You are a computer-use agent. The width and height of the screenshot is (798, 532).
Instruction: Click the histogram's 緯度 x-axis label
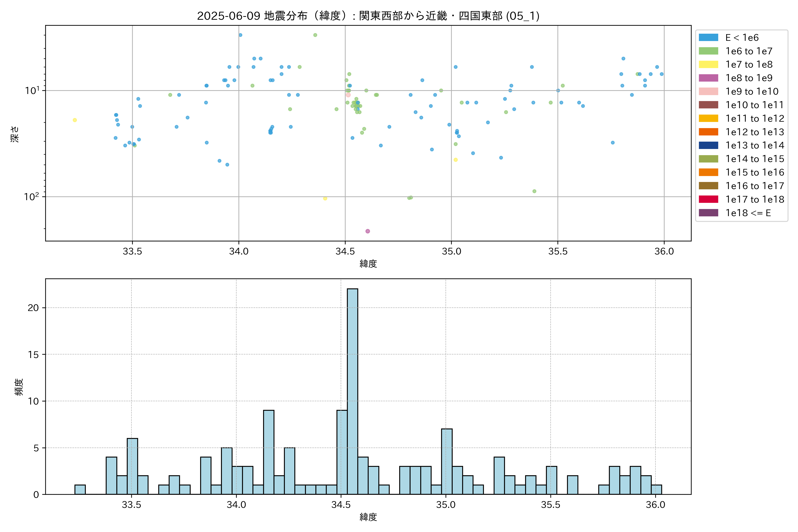(368, 517)
